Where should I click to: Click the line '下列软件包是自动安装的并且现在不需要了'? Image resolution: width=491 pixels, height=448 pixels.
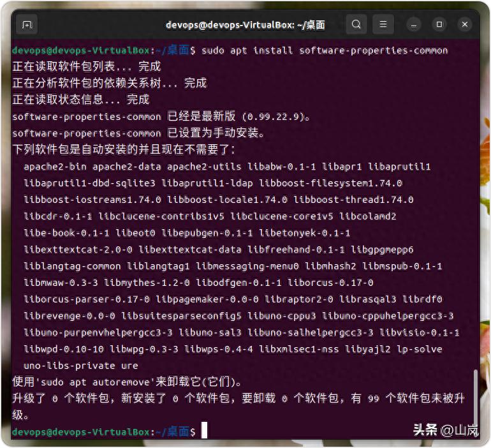point(122,149)
